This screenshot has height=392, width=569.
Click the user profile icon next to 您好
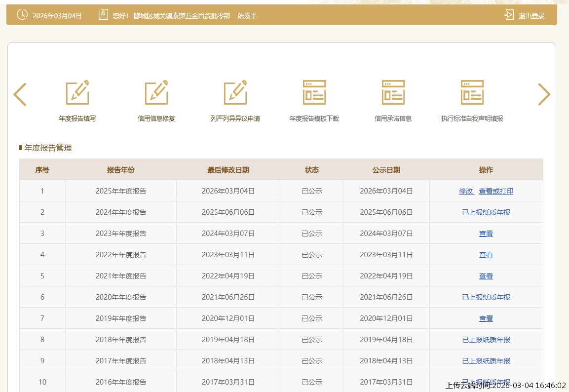pyautogui.click(x=103, y=15)
